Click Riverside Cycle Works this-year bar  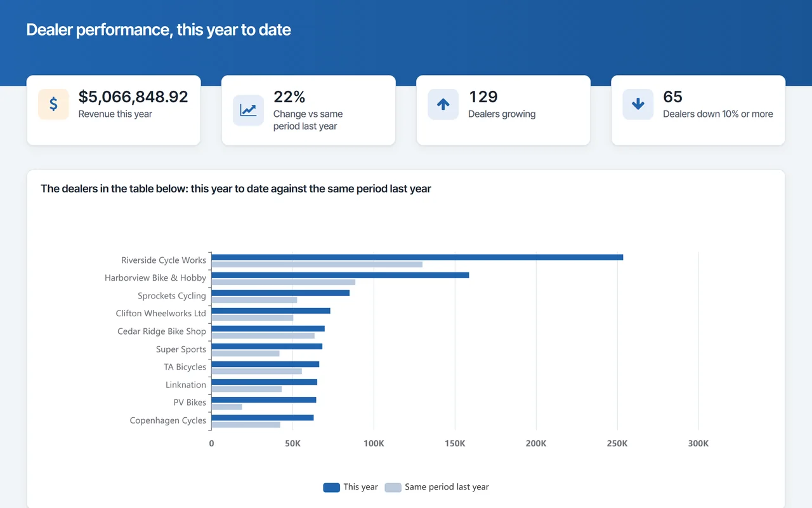417,257
